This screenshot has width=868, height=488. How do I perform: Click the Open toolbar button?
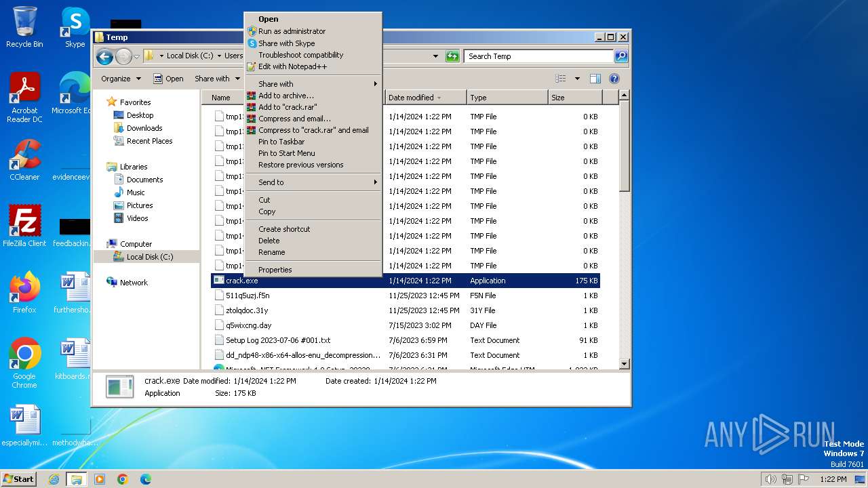(x=168, y=79)
